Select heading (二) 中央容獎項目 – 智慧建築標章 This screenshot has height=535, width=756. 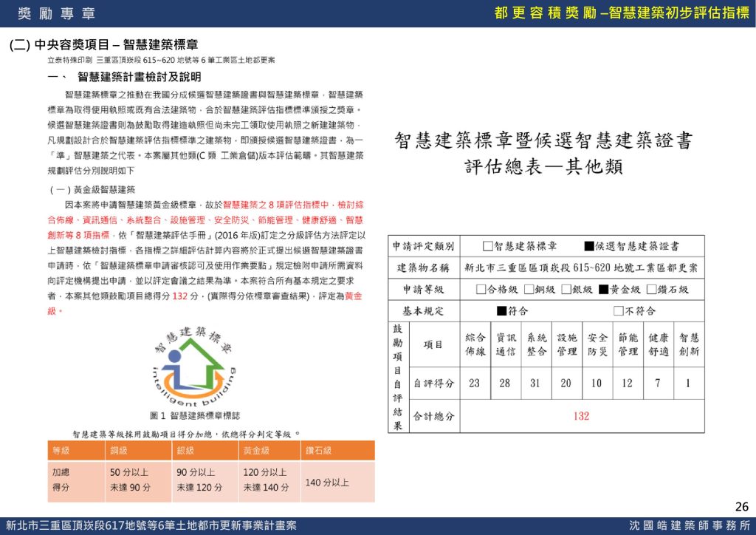click(103, 45)
